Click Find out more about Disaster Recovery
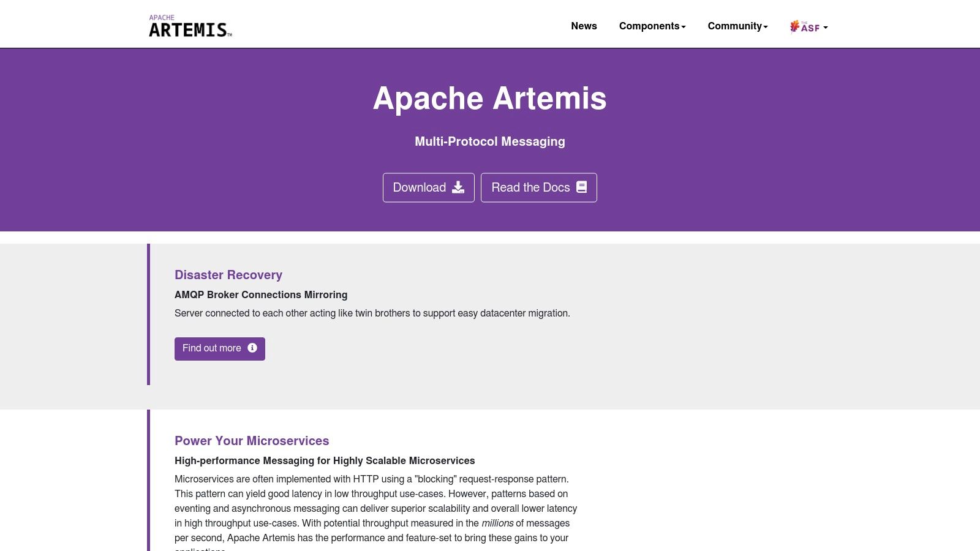Screen dimensions: 980x551 point(219,348)
